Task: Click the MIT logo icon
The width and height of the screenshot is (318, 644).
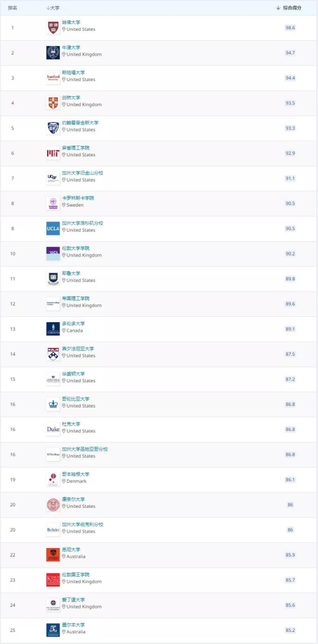Action: (53, 153)
